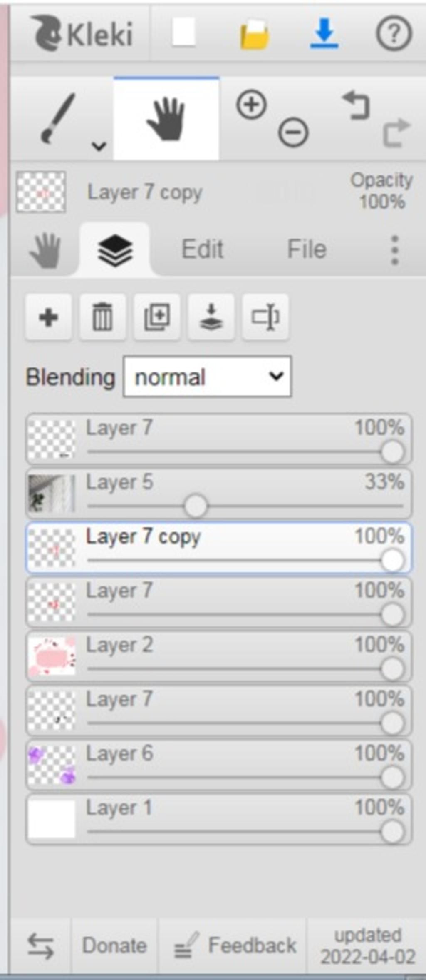Flip panel side with swap arrows
The width and height of the screenshot is (426, 980).
(40, 945)
